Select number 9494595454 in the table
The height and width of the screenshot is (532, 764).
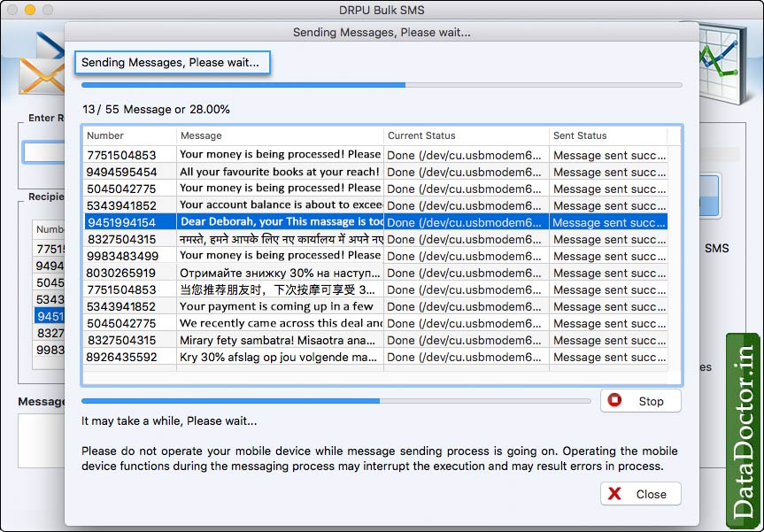122,172
